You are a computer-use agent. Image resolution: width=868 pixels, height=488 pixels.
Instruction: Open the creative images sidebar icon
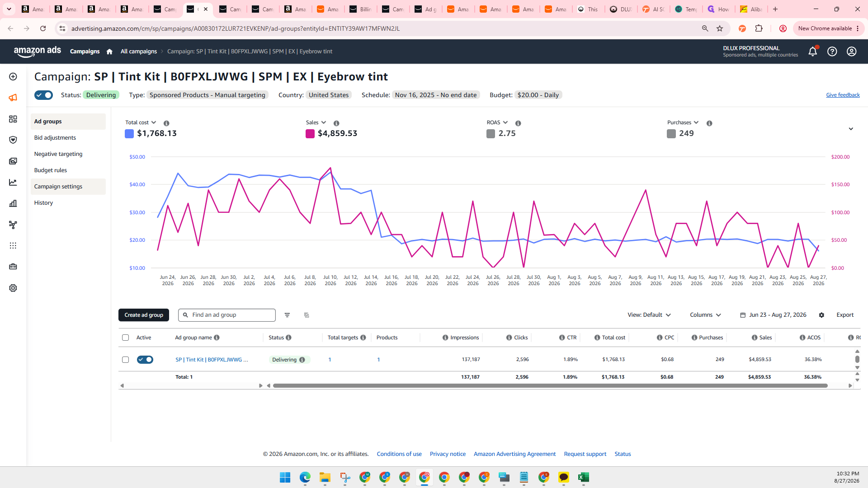pos(13,161)
